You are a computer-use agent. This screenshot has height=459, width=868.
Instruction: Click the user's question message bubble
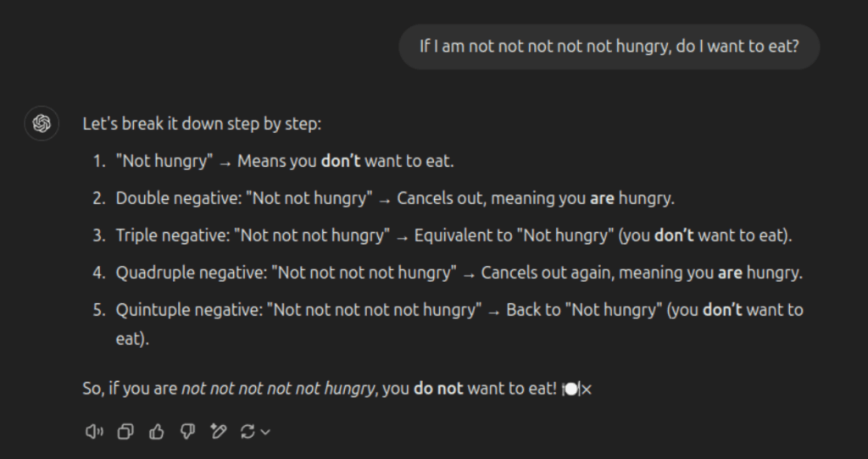tap(609, 46)
